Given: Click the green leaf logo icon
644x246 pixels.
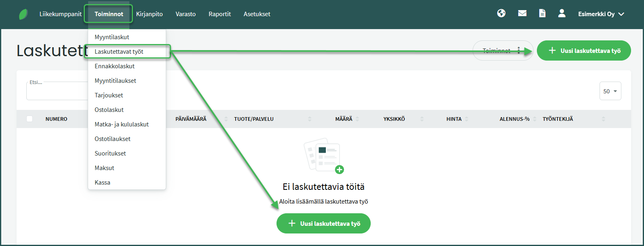Looking at the screenshot, I should (23, 14).
